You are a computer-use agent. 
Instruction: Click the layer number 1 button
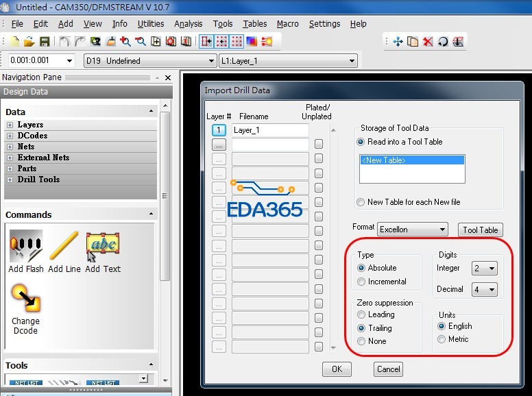coord(219,130)
